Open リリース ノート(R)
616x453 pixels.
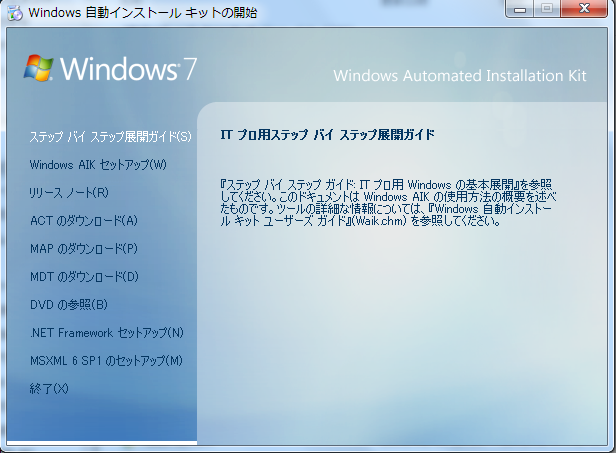coord(69,193)
